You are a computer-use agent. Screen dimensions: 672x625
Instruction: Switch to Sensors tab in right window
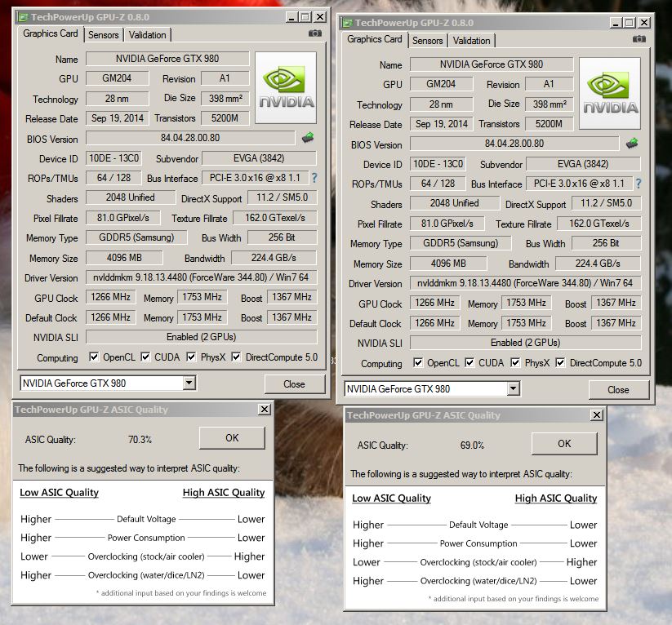pos(427,41)
